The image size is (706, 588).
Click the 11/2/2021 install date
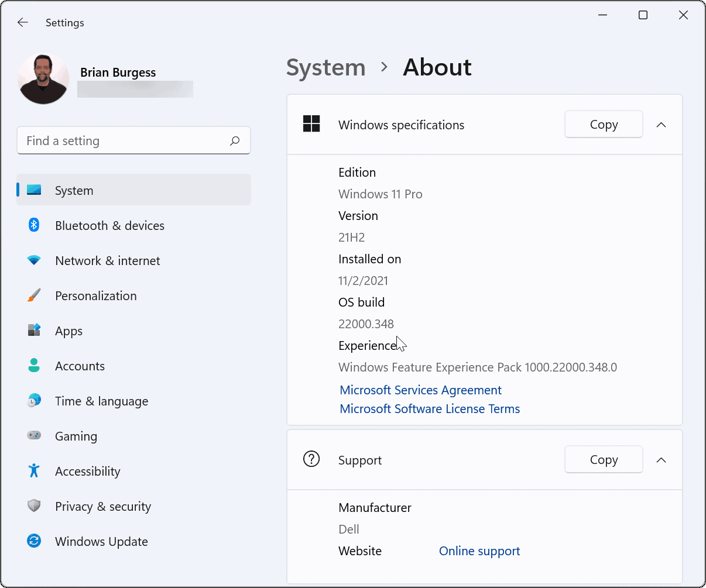(363, 281)
